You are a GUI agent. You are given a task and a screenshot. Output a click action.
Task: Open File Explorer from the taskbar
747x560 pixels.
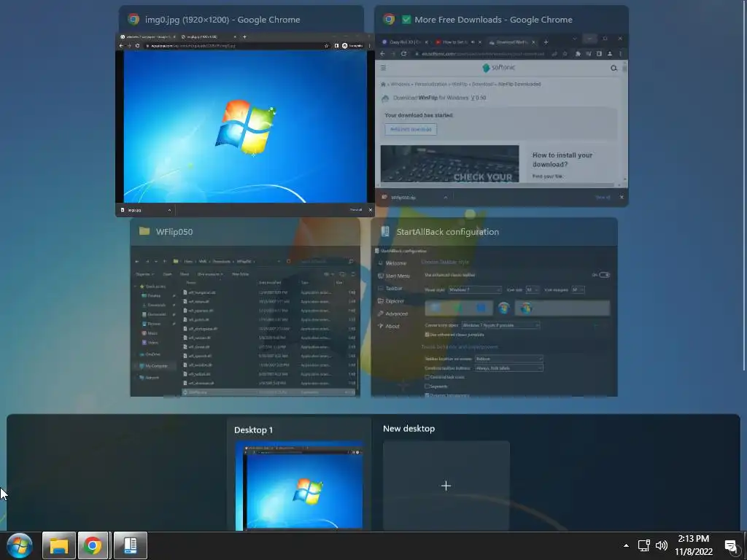click(59, 545)
